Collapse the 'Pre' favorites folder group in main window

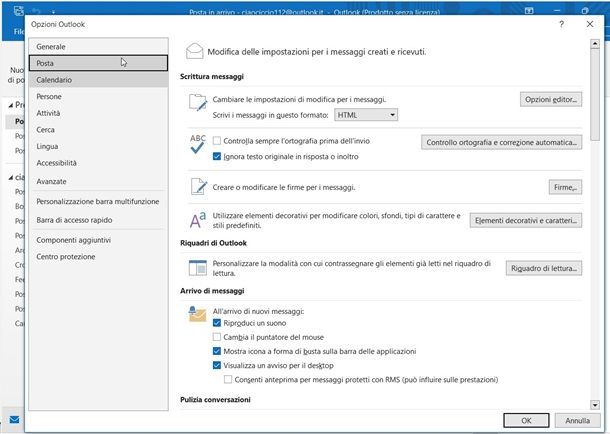(11, 105)
